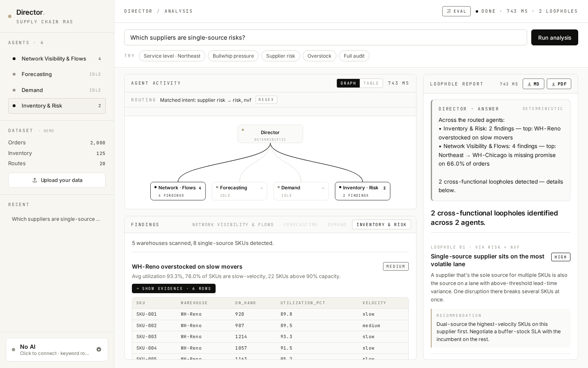588x368 pixels.
Task: Click SKU-003 cell in evidence table
Action: [146, 337]
